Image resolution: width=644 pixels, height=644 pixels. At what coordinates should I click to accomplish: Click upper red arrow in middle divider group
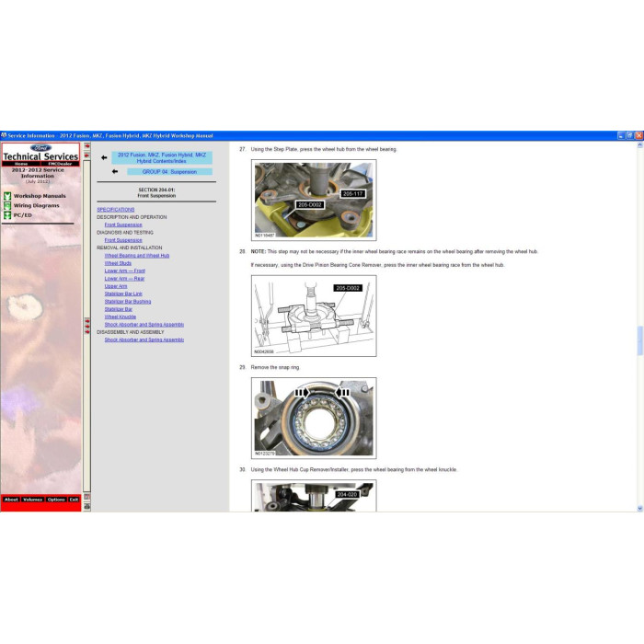87,321
